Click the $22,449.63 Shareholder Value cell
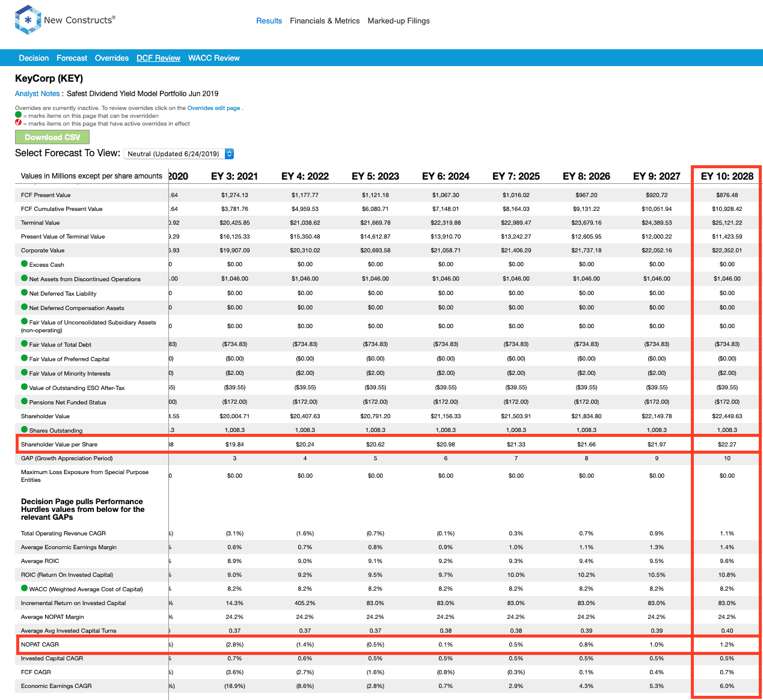Viewport: 763px width, 700px height. tap(727, 416)
